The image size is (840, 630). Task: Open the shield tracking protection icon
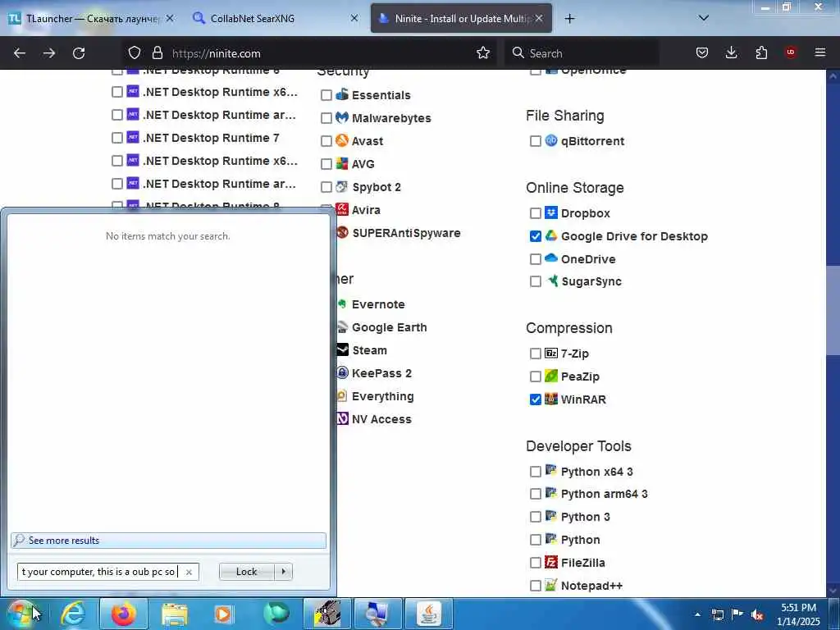[135, 53]
